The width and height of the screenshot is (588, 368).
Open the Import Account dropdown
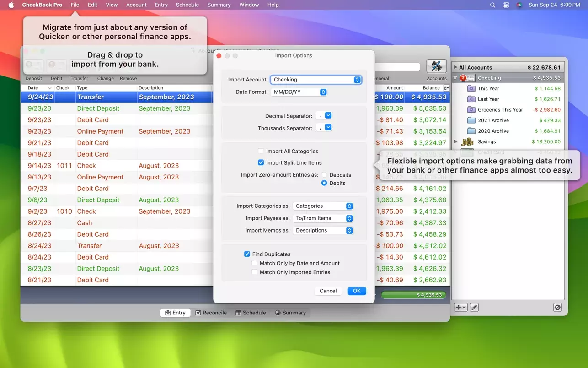[316, 80]
